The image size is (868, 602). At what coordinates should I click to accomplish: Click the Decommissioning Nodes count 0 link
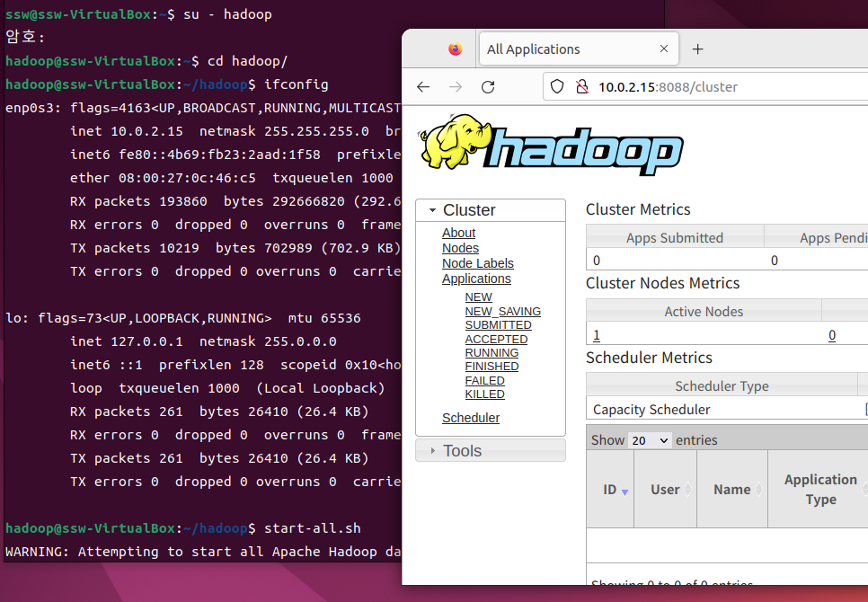[831, 335]
